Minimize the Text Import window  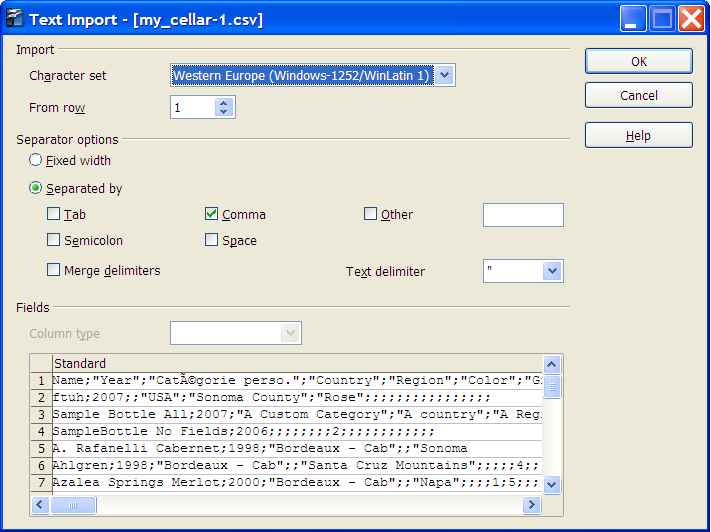[633, 19]
